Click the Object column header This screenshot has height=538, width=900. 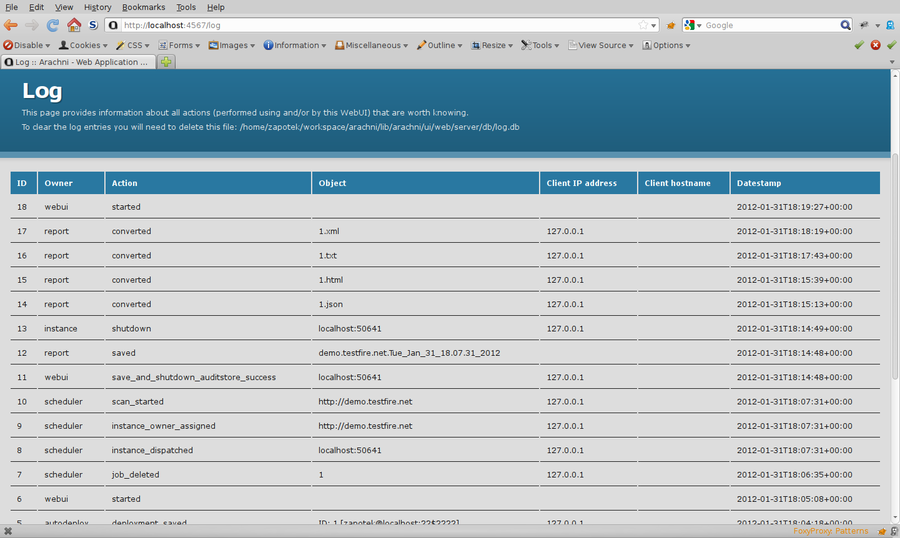(x=425, y=183)
